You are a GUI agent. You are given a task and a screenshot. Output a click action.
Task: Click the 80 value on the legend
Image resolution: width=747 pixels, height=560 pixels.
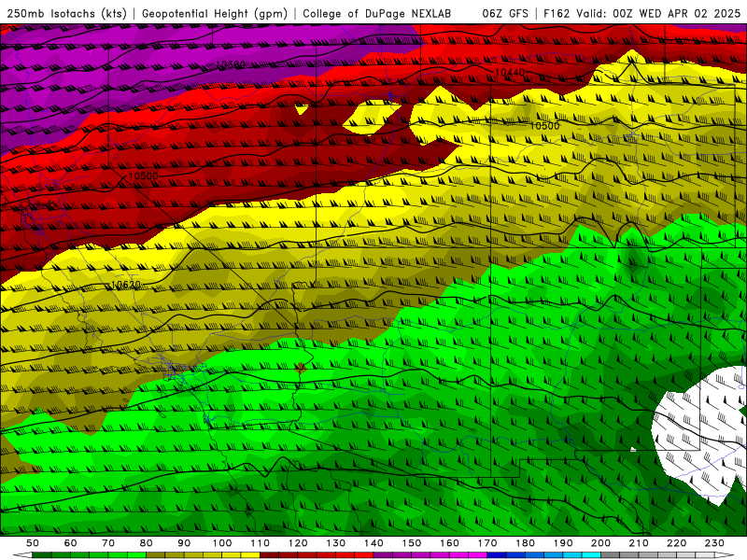point(147,543)
